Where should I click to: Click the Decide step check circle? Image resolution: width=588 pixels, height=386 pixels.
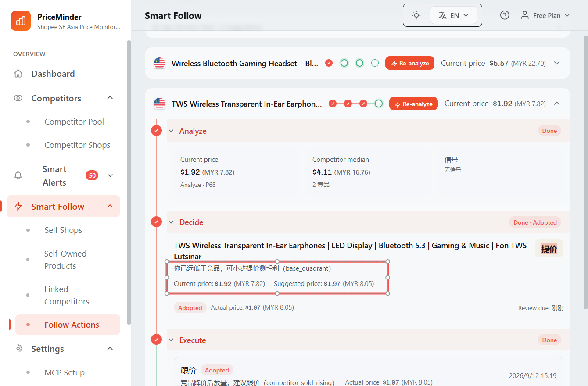coord(156,222)
